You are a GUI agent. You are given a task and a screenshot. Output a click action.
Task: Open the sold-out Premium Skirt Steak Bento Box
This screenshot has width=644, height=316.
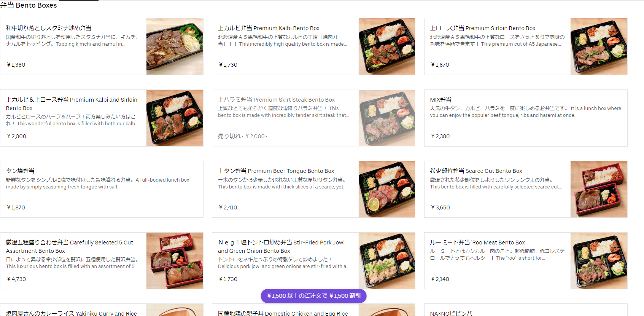coord(313,118)
